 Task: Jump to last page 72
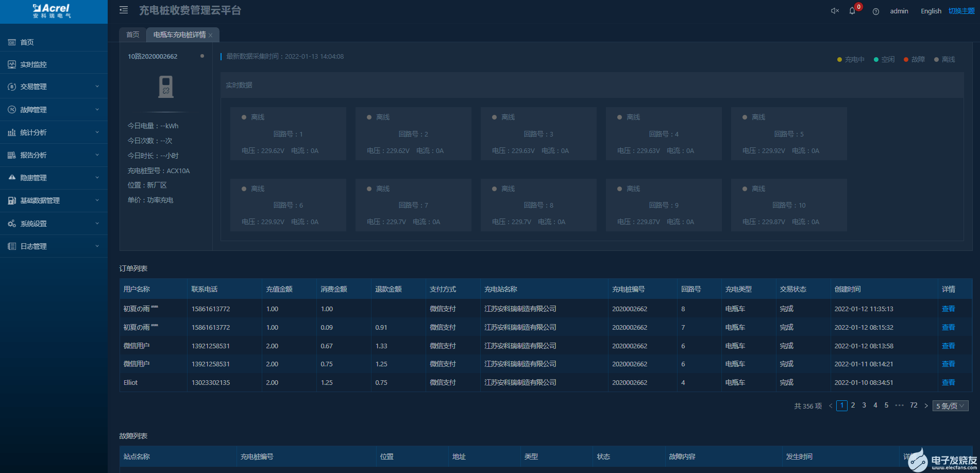(x=914, y=406)
